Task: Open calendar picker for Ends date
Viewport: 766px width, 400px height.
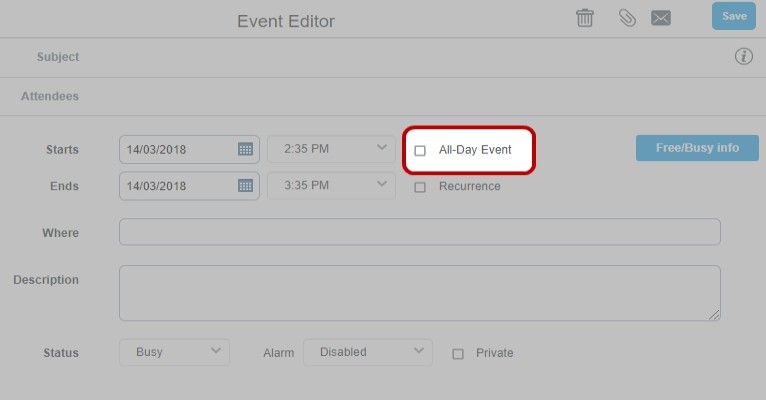Action: coord(245,186)
